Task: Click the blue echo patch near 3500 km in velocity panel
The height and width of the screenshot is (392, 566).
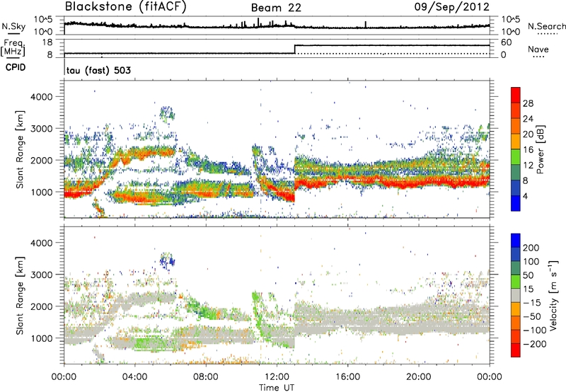Action: click(168, 260)
